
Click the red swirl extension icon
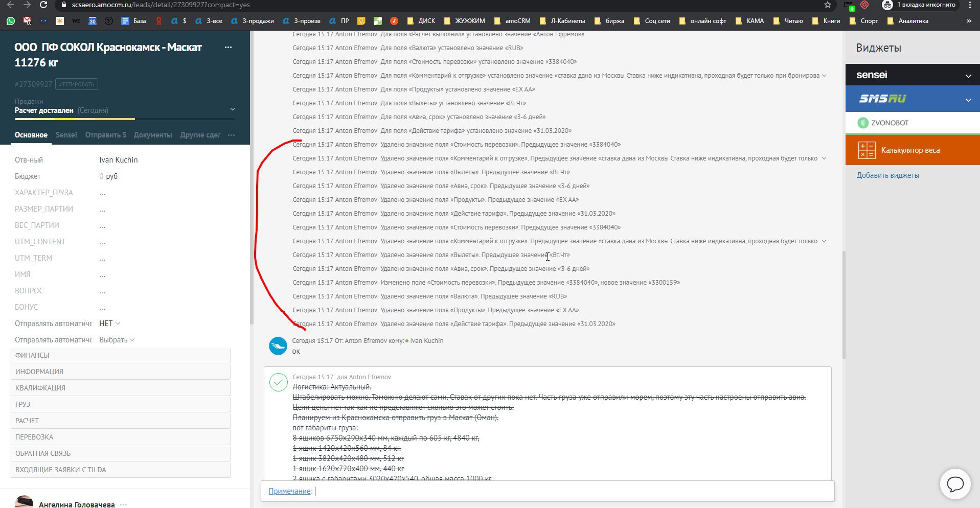point(864,5)
